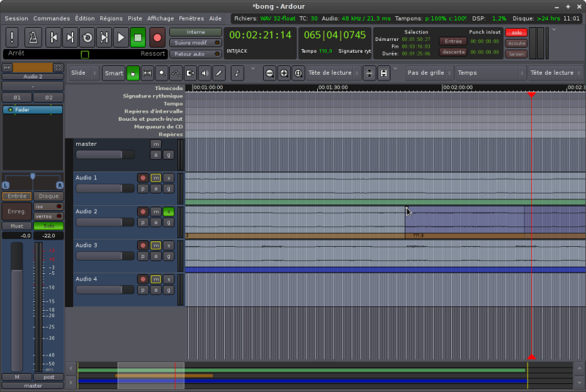Click the Suivre modif button
The height and width of the screenshot is (392, 586).
pos(196,43)
